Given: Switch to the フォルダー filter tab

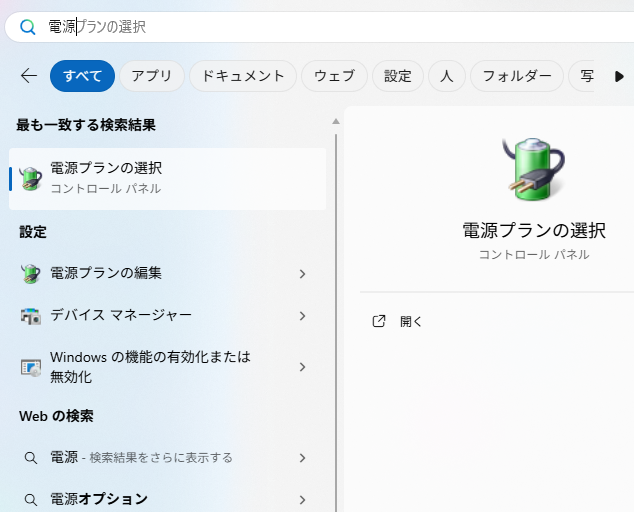Looking at the screenshot, I should [x=517, y=76].
